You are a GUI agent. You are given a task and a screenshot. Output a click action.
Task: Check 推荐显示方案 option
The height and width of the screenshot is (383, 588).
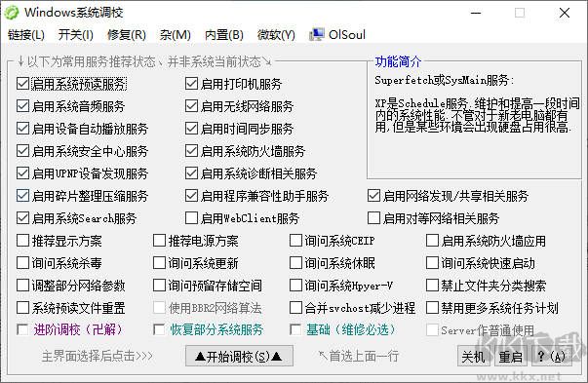coord(22,241)
